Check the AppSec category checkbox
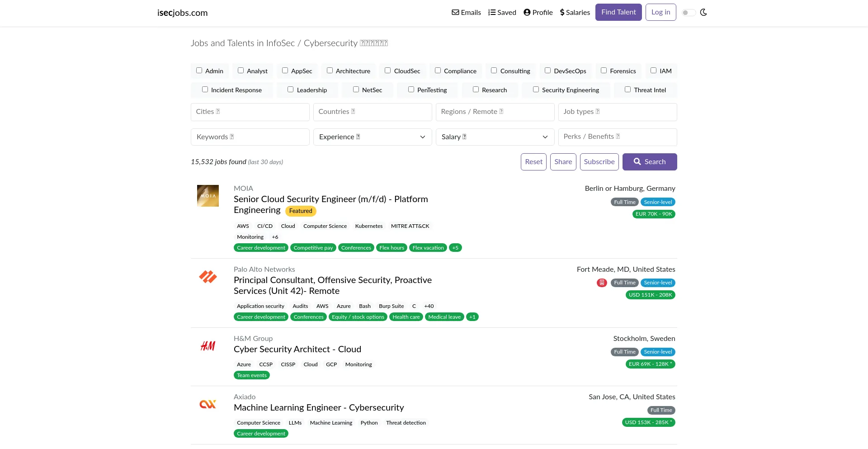Screen dimensions: 868x449 pos(285,71)
